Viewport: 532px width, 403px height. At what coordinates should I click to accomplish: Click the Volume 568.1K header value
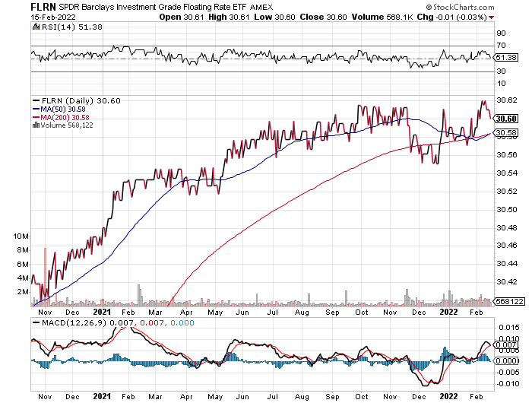pyautogui.click(x=382, y=17)
